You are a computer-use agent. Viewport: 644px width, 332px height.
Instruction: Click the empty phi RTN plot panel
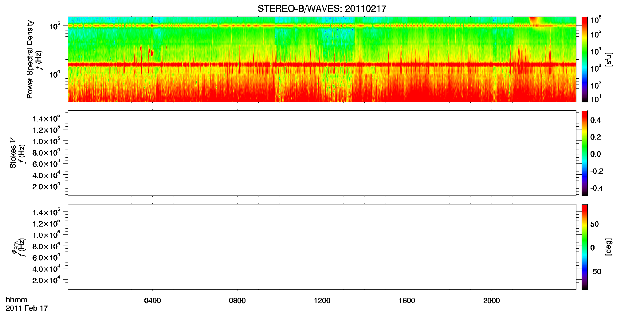coord(322,247)
